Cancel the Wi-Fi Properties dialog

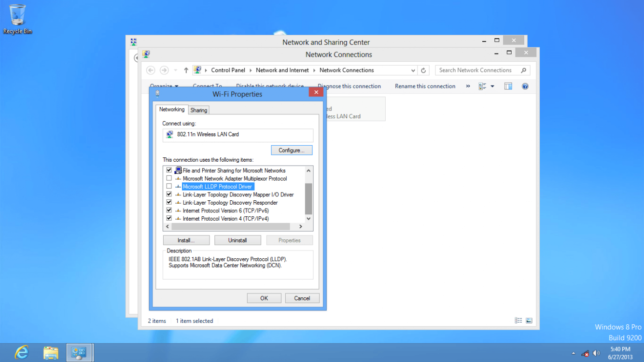coord(302,298)
